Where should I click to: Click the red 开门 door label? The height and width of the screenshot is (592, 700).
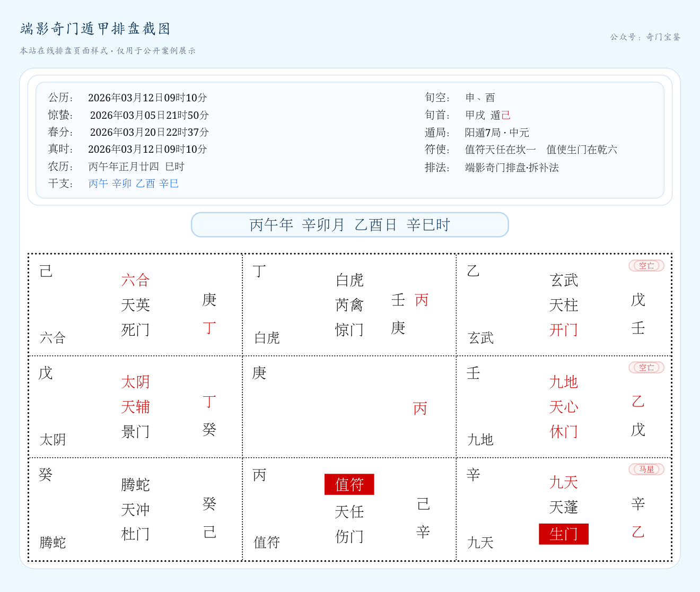click(x=564, y=330)
